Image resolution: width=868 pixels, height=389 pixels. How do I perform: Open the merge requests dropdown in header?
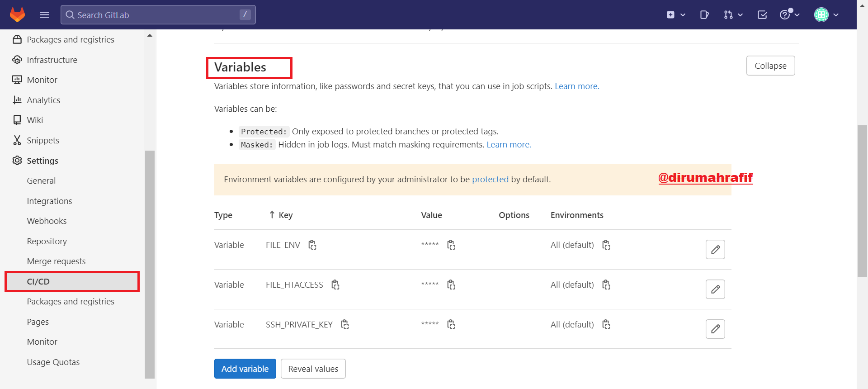click(733, 15)
